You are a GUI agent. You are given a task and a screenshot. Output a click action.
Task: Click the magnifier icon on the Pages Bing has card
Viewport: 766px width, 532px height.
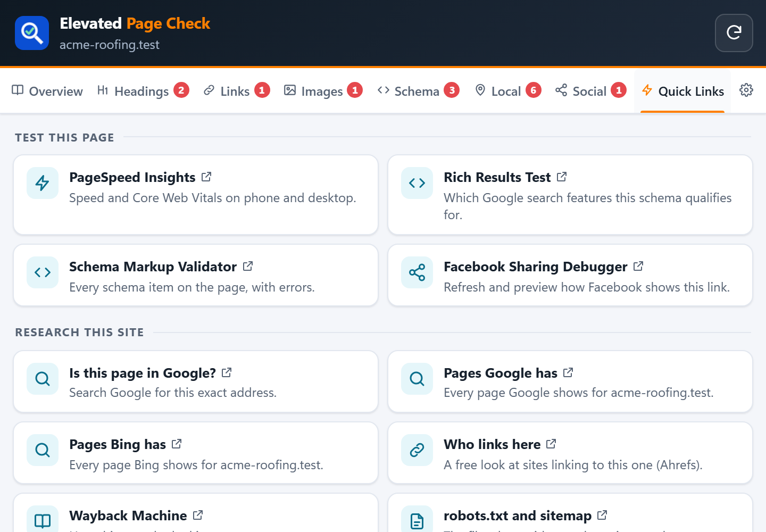tap(43, 450)
